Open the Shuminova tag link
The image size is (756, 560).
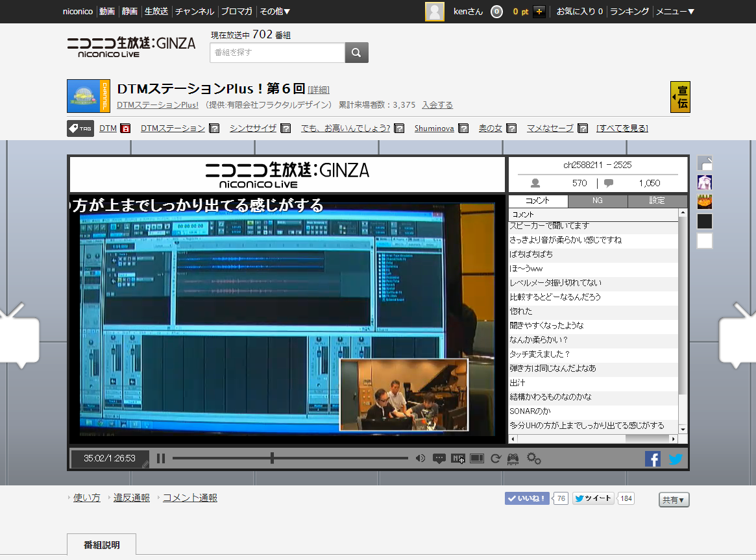click(434, 128)
